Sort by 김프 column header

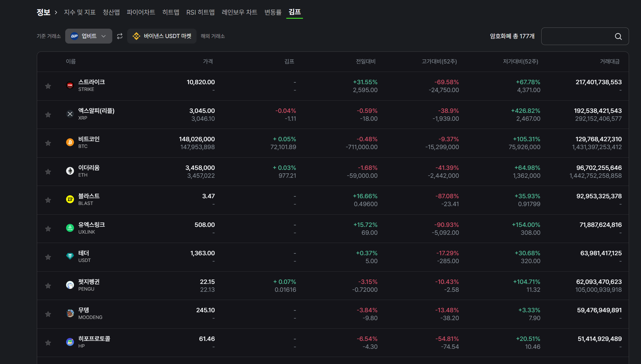point(289,61)
